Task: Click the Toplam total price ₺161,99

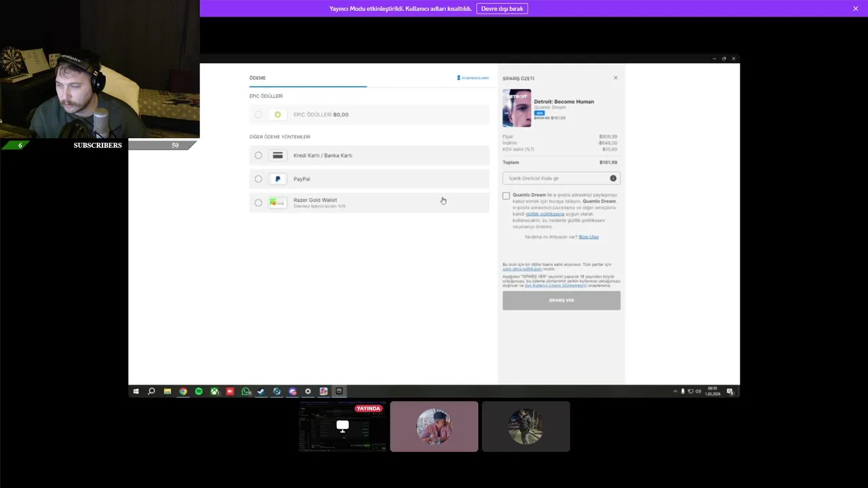Action: click(608, 163)
